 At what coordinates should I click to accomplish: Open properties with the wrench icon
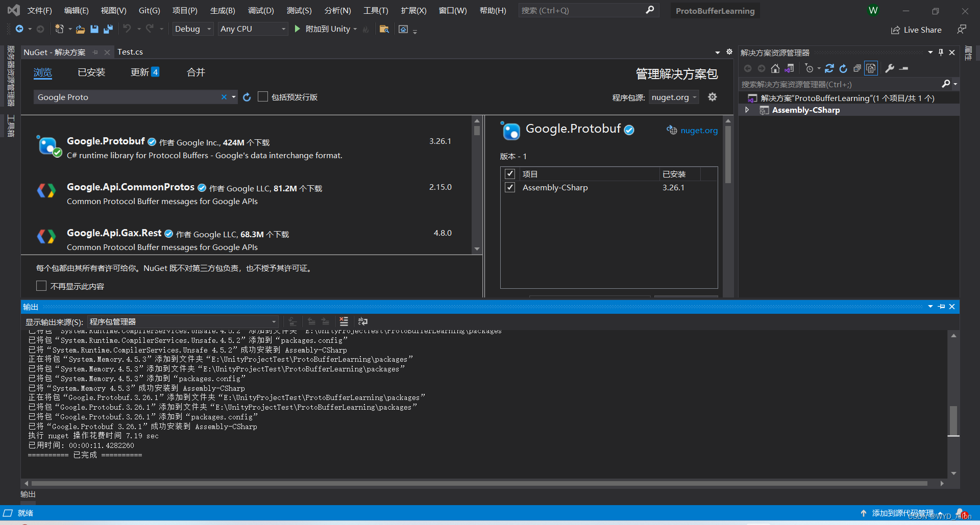click(x=890, y=68)
